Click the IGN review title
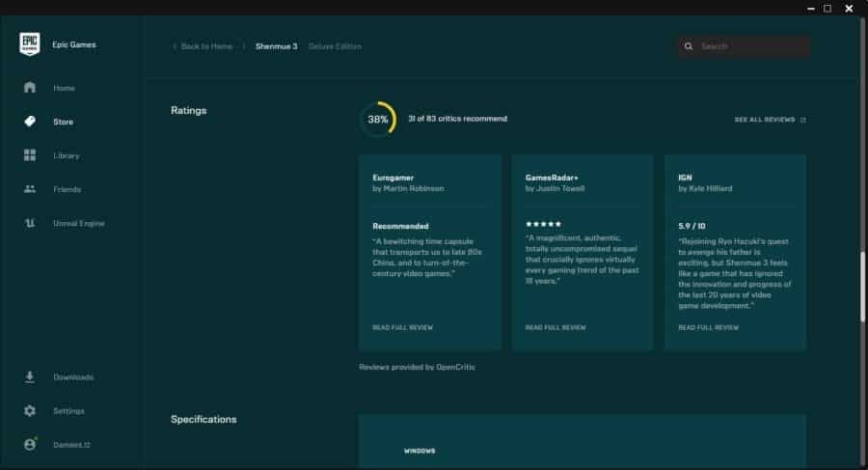 [685, 178]
